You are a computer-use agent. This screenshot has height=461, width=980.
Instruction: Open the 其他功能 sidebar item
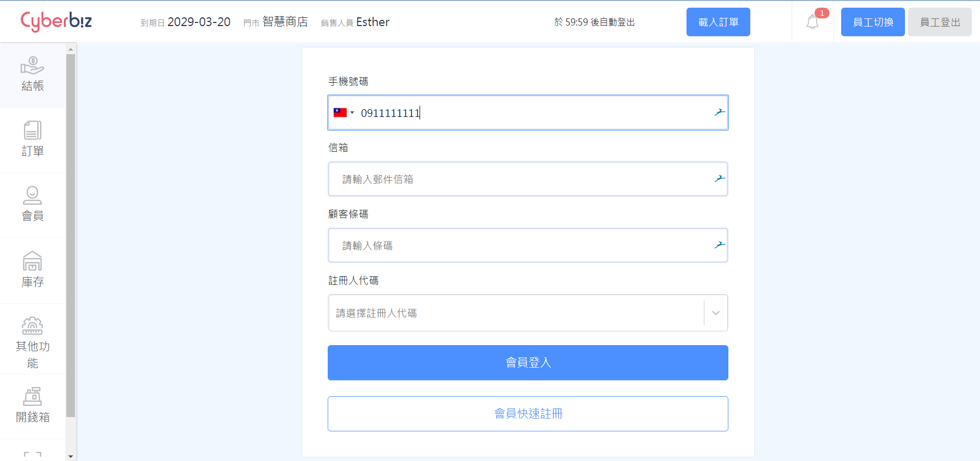33,339
